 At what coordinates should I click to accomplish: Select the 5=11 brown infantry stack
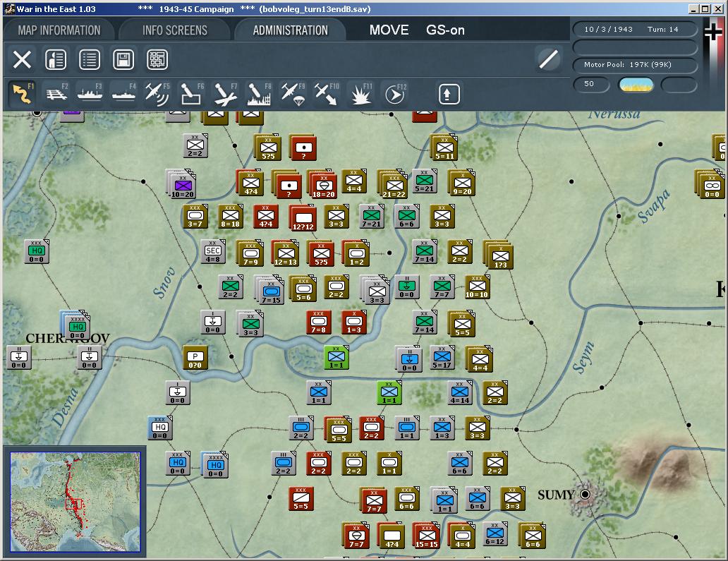pos(444,147)
